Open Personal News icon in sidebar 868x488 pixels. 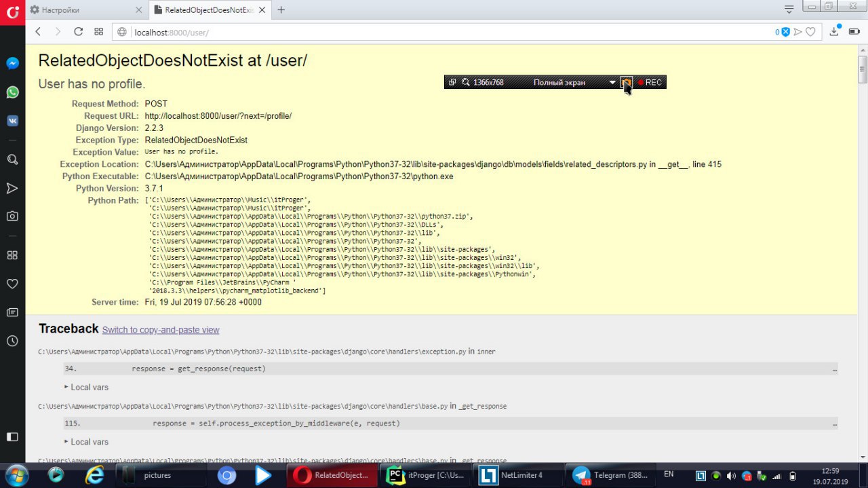[12, 312]
